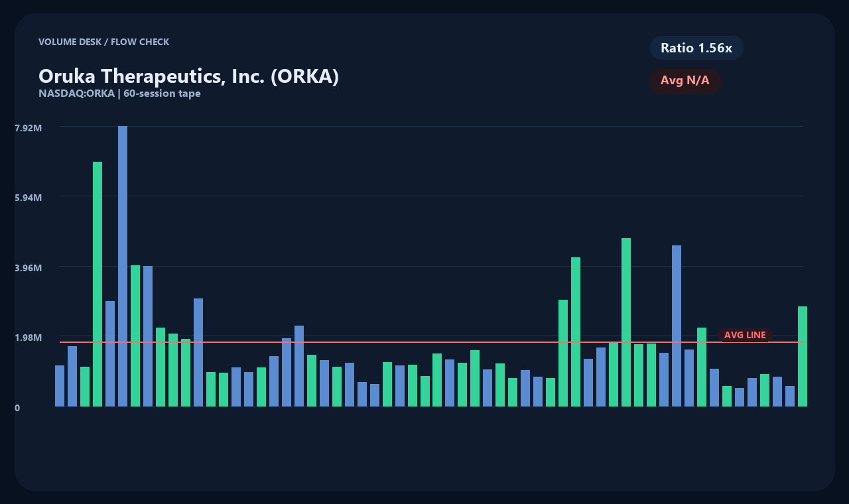Select the tallest green volume bar
The width and height of the screenshot is (849, 504).
tap(98, 284)
